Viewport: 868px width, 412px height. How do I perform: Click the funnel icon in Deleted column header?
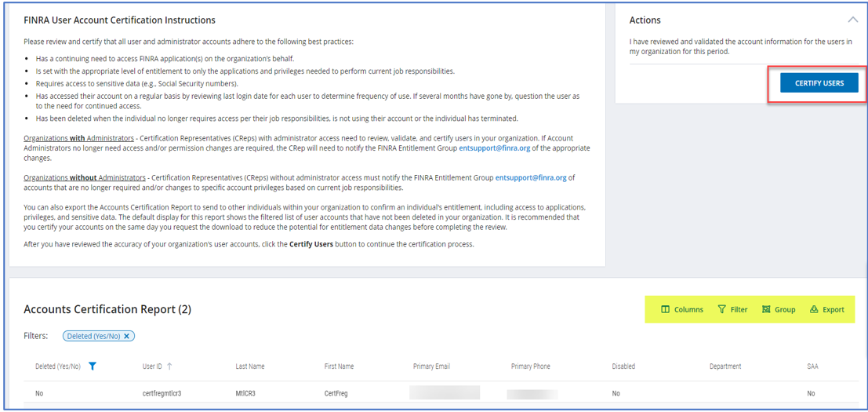point(93,366)
